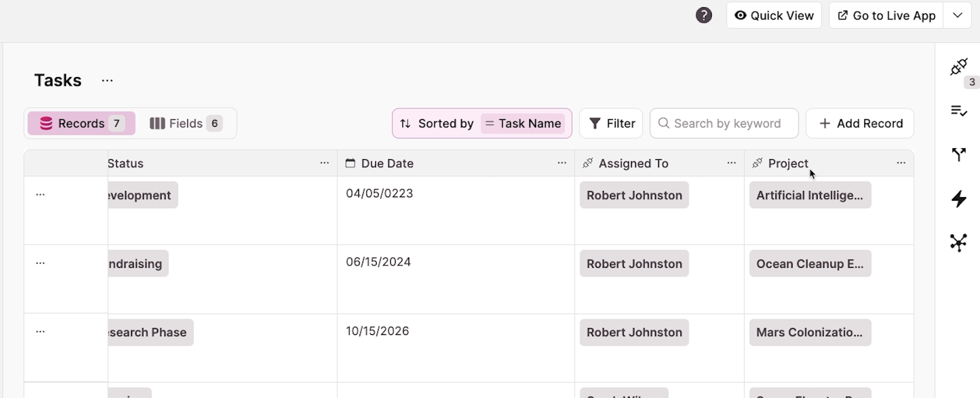Click the Assigned To column header
This screenshot has height=398, width=980.
[x=660, y=163]
